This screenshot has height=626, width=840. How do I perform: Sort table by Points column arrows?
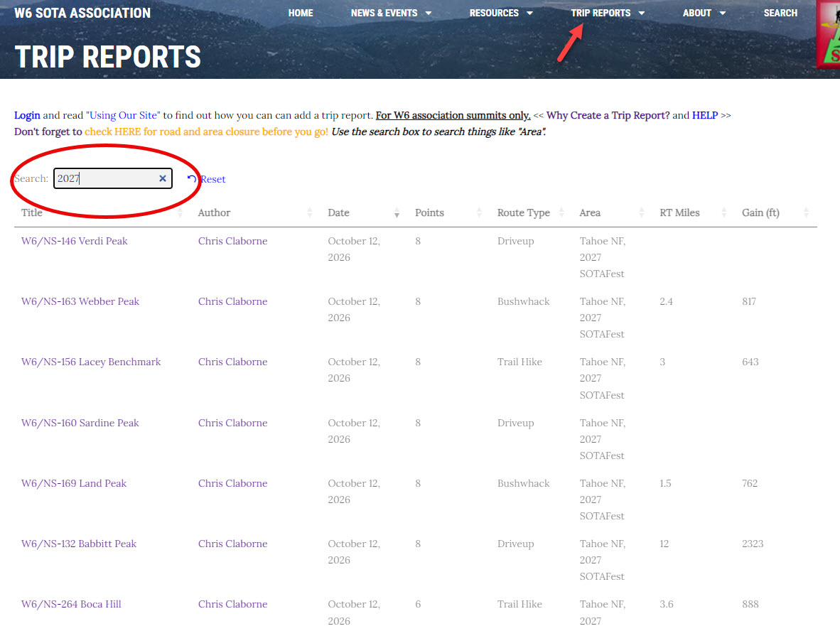tap(479, 213)
